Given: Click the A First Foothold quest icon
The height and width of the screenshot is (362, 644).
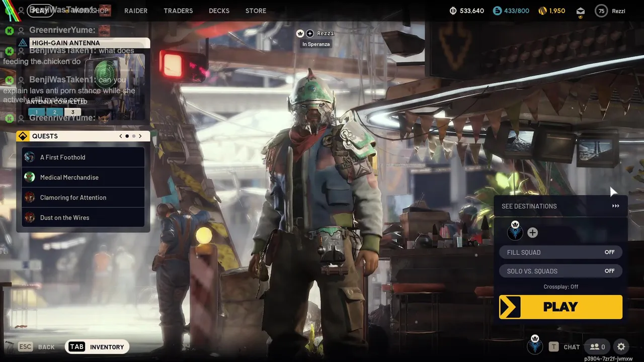Looking at the screenshot, I should click(30, 157).
